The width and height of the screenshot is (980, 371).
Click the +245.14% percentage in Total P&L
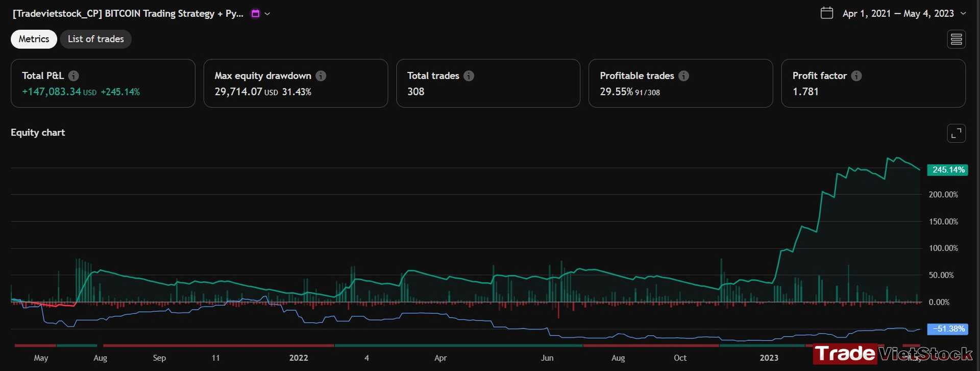point(120,92)
